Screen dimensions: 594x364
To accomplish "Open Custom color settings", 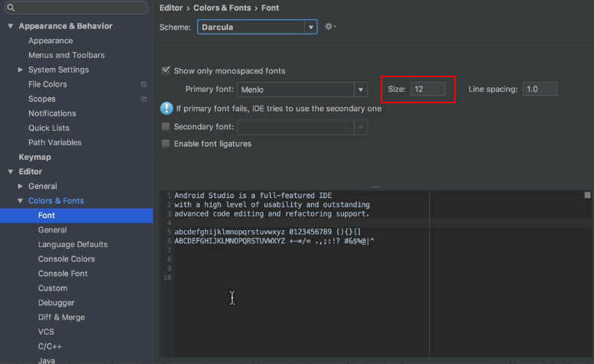I will coord(53,288).
